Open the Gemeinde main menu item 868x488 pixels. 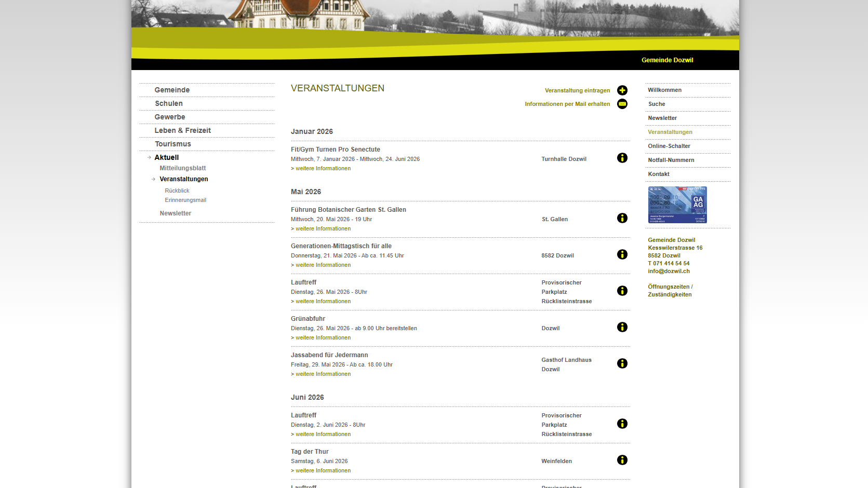coord(172,90)
